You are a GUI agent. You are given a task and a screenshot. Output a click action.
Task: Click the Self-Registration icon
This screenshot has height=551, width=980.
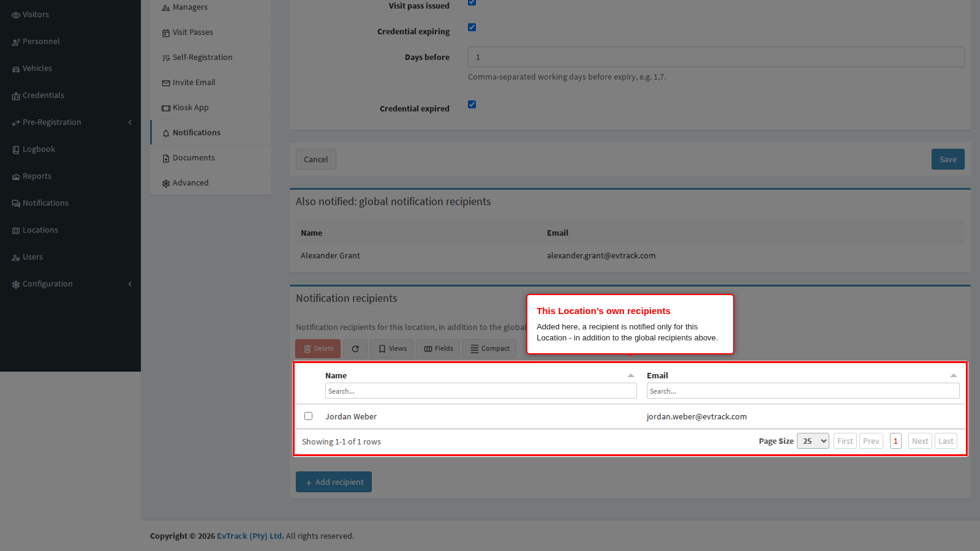166,58
